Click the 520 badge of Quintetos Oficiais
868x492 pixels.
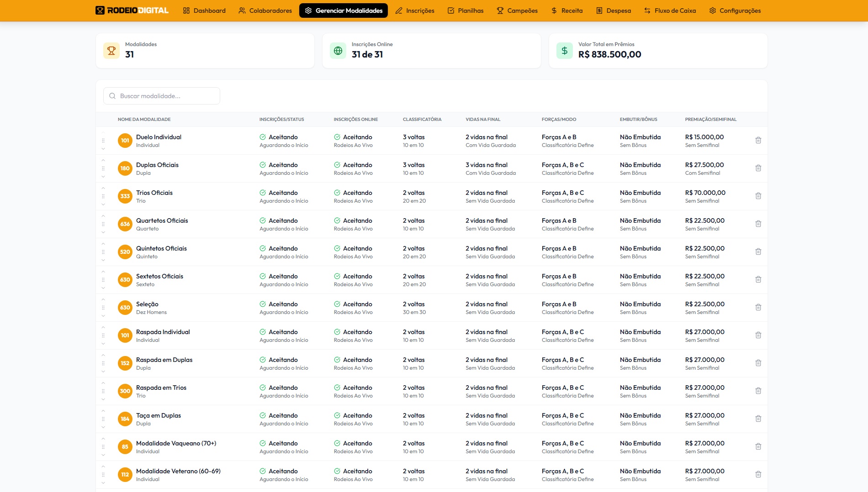[x=125, y=252]
